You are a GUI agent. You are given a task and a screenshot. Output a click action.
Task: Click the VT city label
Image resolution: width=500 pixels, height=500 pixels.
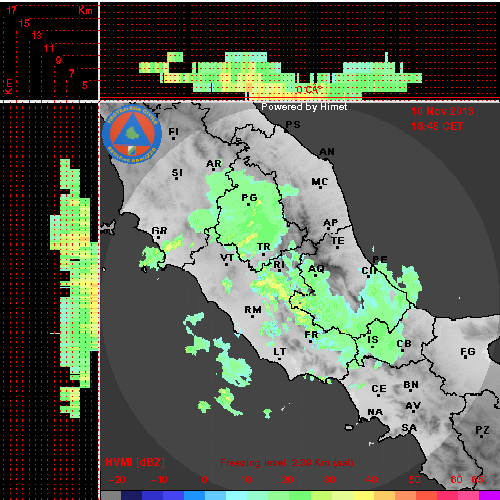click(227, 258)
